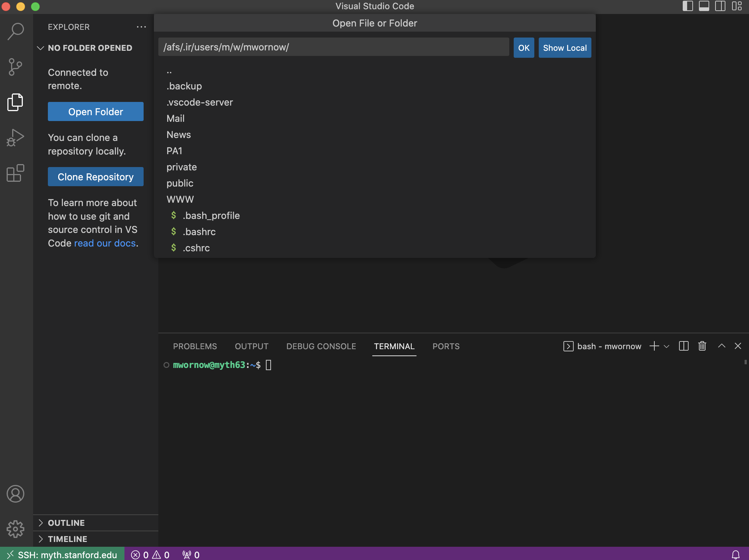Image resolution: width=749 pixels, height=560 pixels.
Task: Click the Show Local button
Action: 565,47
